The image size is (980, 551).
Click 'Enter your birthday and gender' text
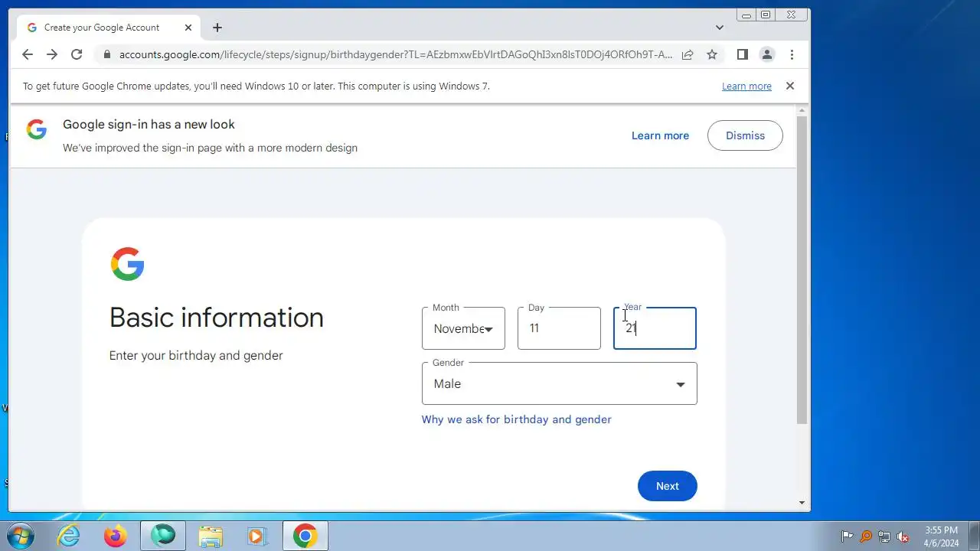point(196,355)
